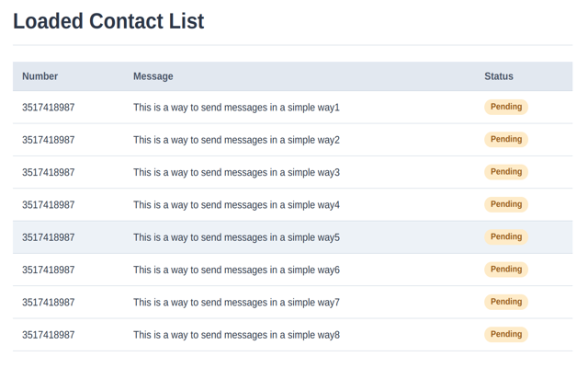Select the message text ending in way5
Image resolution: width=588 pixels, height=368 pixels.
(236, 237)
